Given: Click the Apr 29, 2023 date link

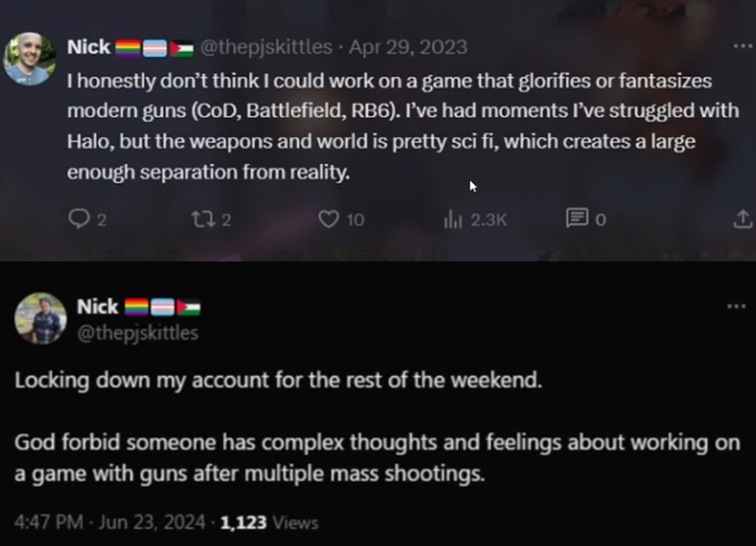Looking at the screenshot, I should coord(407,46).
